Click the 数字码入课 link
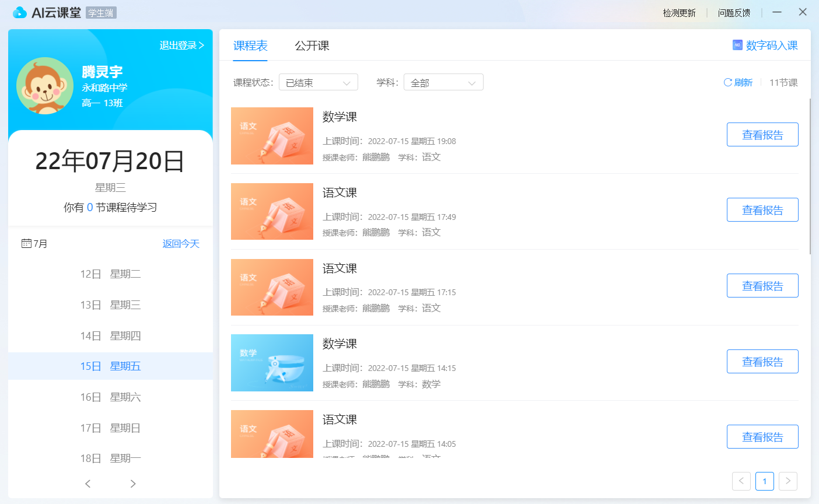Image resolution: width=819 pixels, height=504 pixels. (772, 45)
